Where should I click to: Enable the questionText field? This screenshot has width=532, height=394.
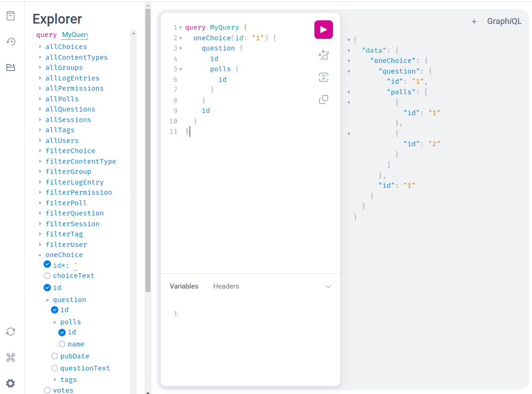pos(55,368)
